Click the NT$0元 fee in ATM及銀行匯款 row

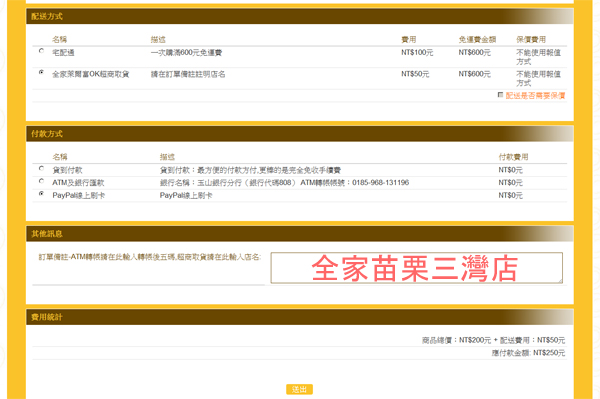(x=510, y=183)
